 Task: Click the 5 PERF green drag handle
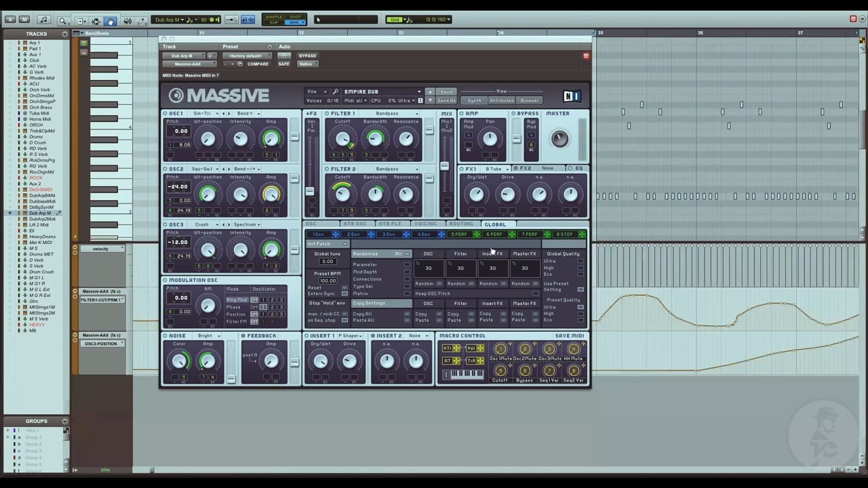pyautogui.click(x=477, y=235)
